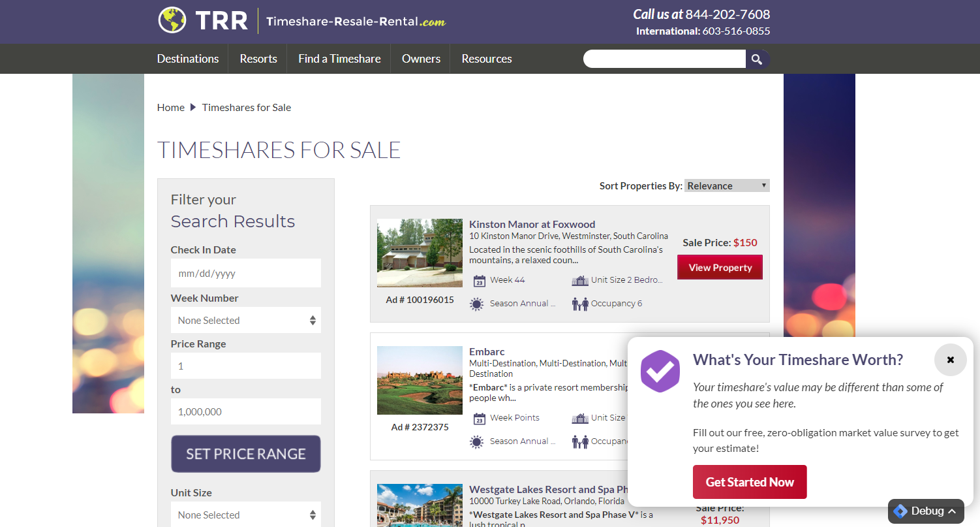This screenshot has width=980, height=527.
Task: Open the Destinations menu
Action: [x=188, y=59]
